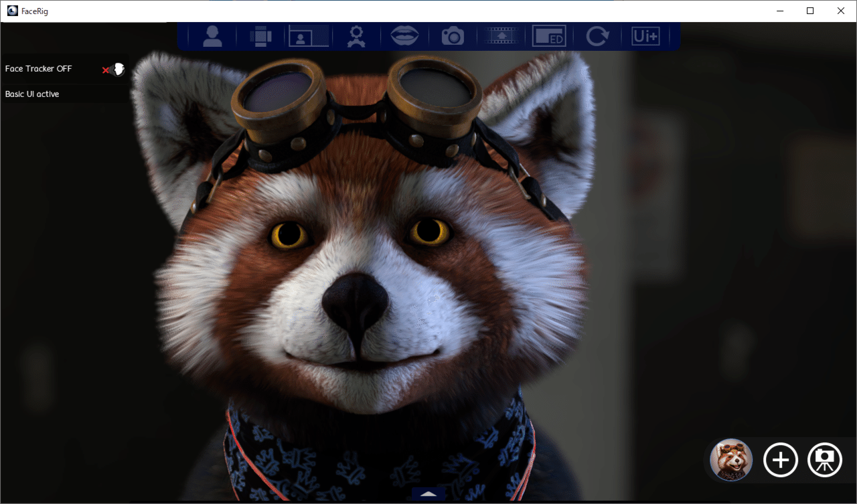Screen dimensions: 857x504
Task: Open the avatar person icon in toolbar
Action: 212,36
